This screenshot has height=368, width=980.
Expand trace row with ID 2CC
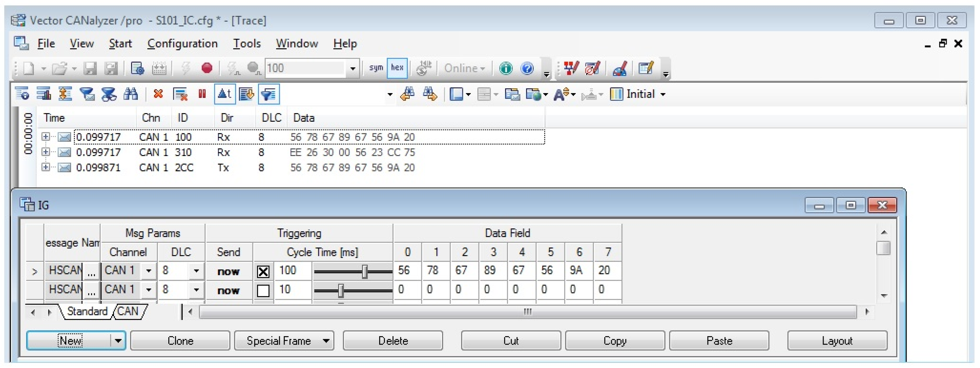46,167
